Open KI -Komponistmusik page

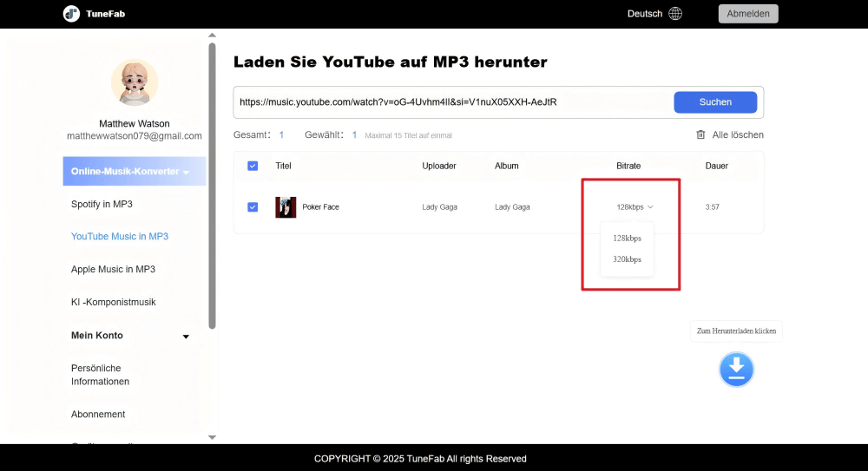[x=114, y=302]
